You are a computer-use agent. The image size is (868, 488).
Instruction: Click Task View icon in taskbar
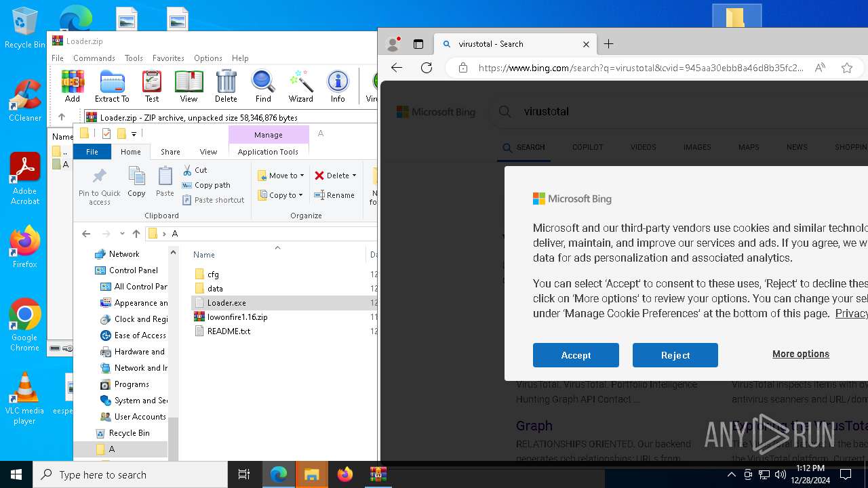click(x=244, y=475)
